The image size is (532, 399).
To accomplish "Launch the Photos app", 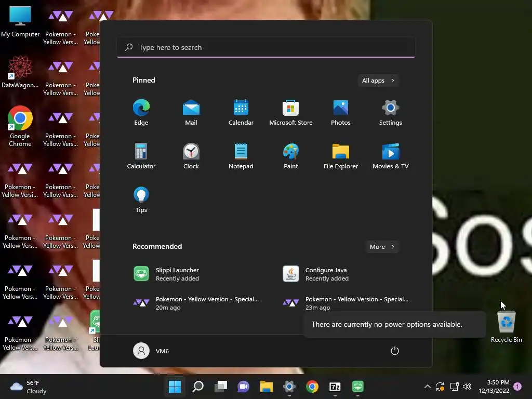I will click(341, 113).
